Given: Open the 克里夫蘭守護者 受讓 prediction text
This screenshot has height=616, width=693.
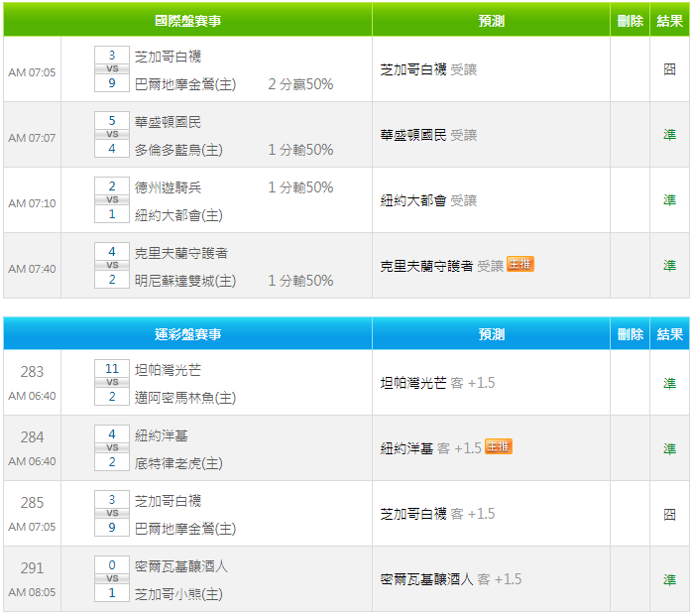Looking at the screenshot, I should coord(441,266).
